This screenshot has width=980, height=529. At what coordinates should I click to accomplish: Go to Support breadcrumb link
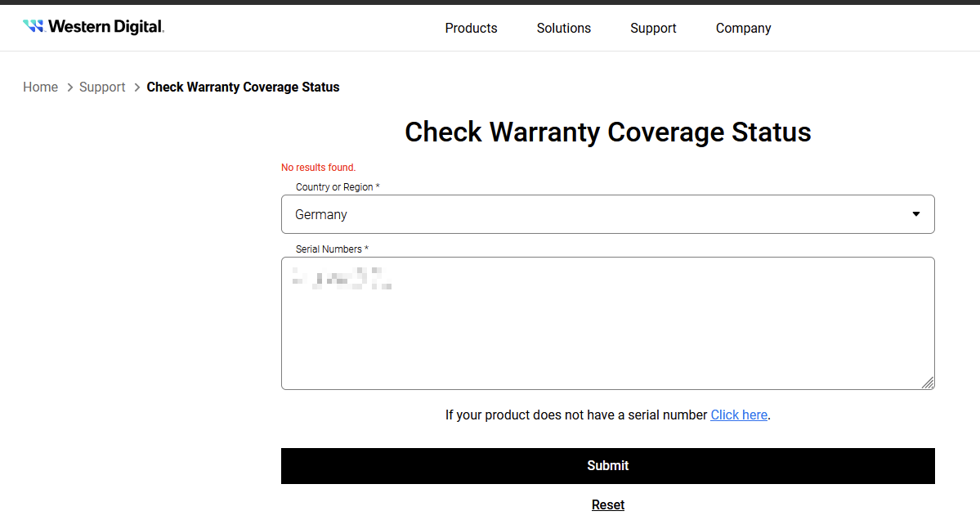[102, 87]
